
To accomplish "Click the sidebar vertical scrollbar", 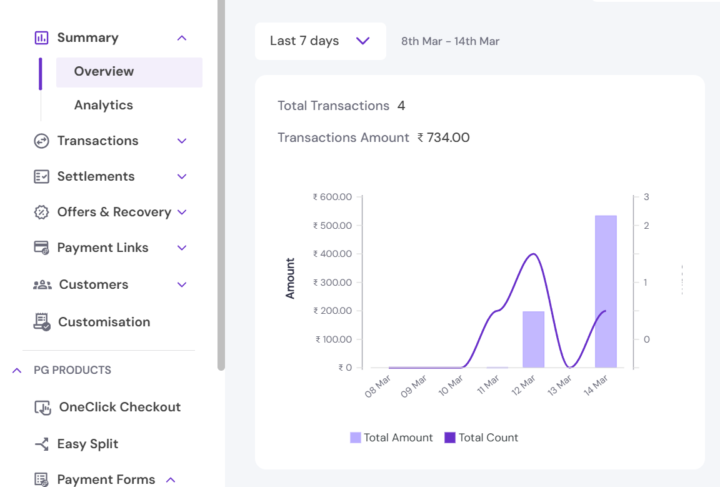I will [x=221, y=180].
